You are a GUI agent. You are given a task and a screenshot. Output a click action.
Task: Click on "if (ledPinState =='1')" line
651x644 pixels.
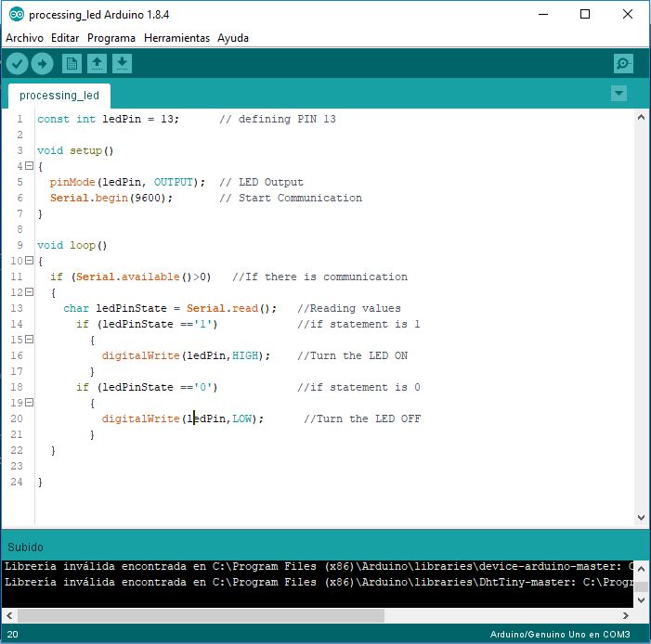tap(147, 324)
